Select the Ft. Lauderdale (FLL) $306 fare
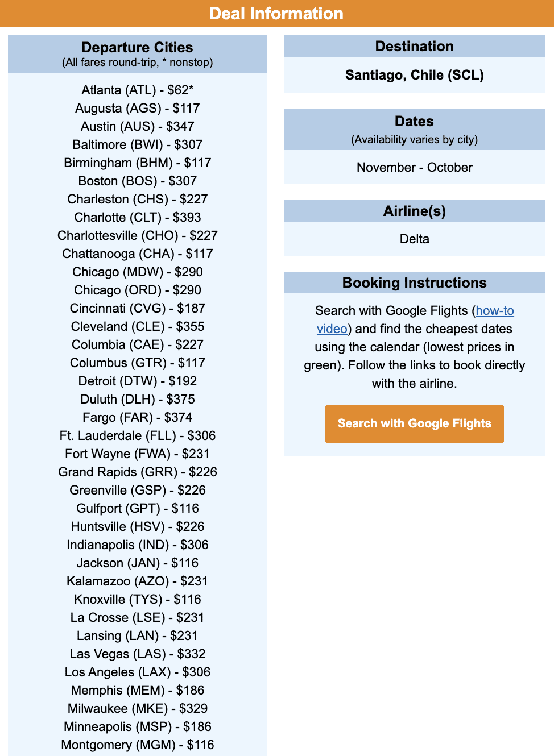This screenshot has width=554, height=756. pyautogui.click(x=137, y=435)
